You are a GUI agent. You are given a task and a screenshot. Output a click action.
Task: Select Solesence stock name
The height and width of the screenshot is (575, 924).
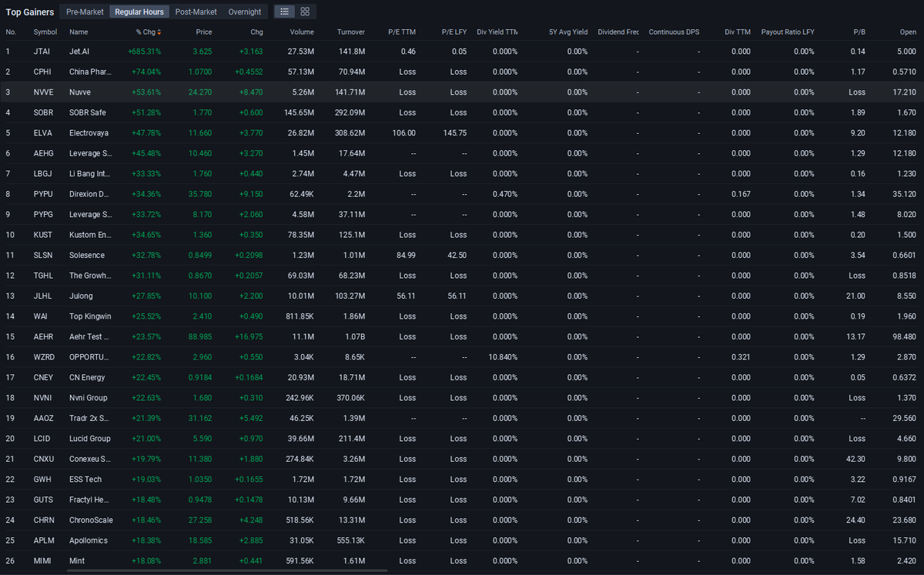click(x=86, y=255)
